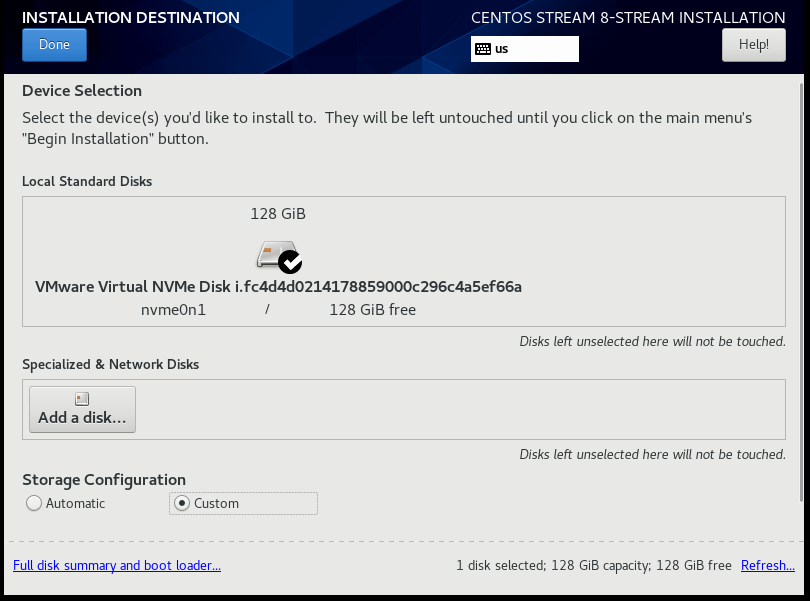Click the keyboard layout icon
The height and width of the screenshot is (601, 810).
pos(483,49)
